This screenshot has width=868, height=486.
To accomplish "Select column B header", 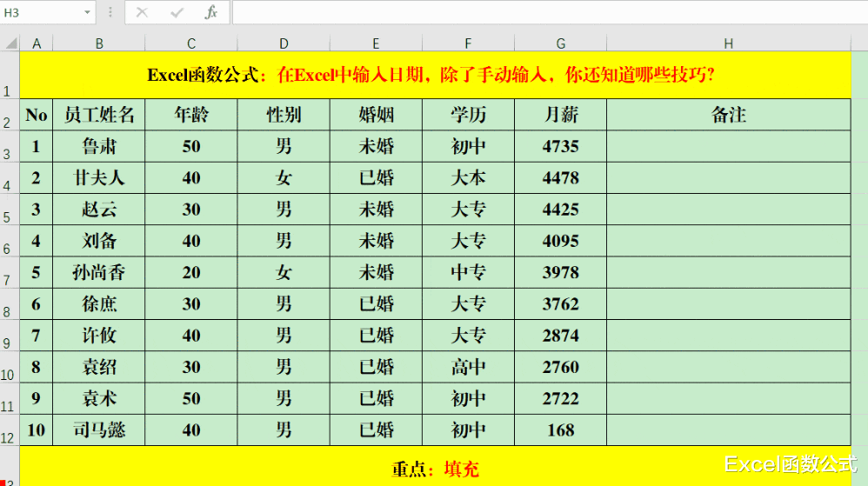I will (x=99, y=43).
